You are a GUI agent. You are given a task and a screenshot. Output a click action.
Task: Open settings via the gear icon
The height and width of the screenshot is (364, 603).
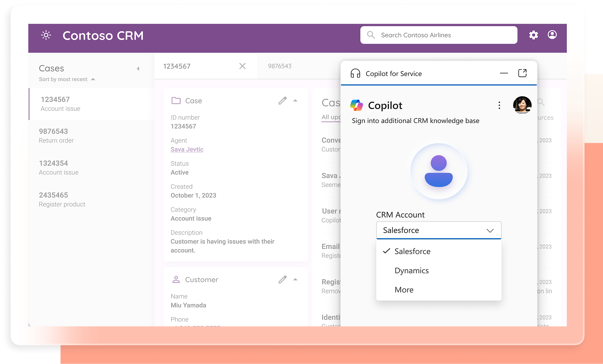click(533, 35)
